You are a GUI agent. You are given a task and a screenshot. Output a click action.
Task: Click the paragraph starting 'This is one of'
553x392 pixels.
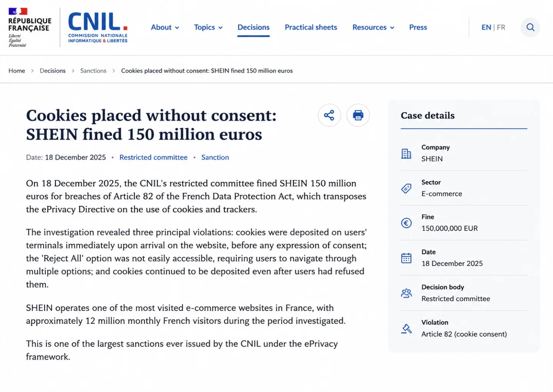tap(182, 350)
